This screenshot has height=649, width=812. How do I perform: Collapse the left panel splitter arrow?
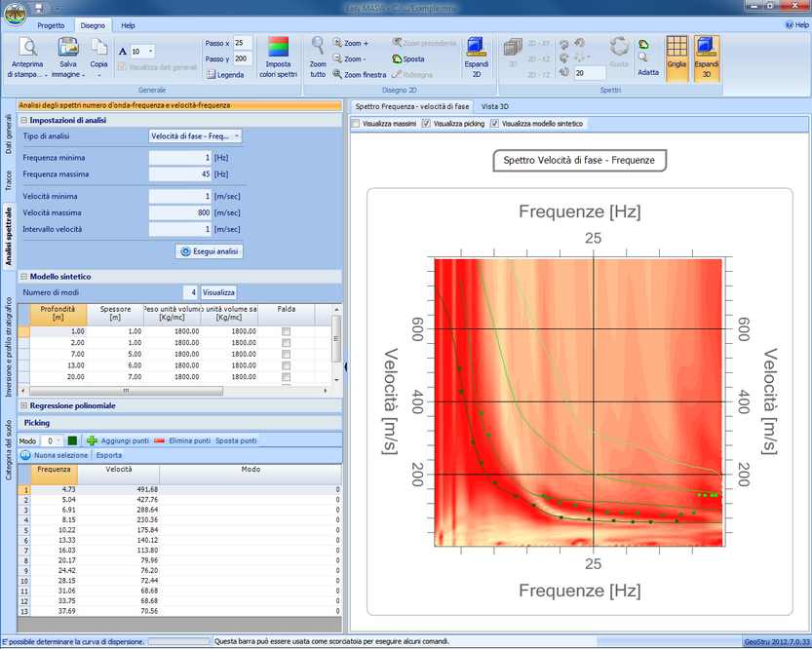345,367
